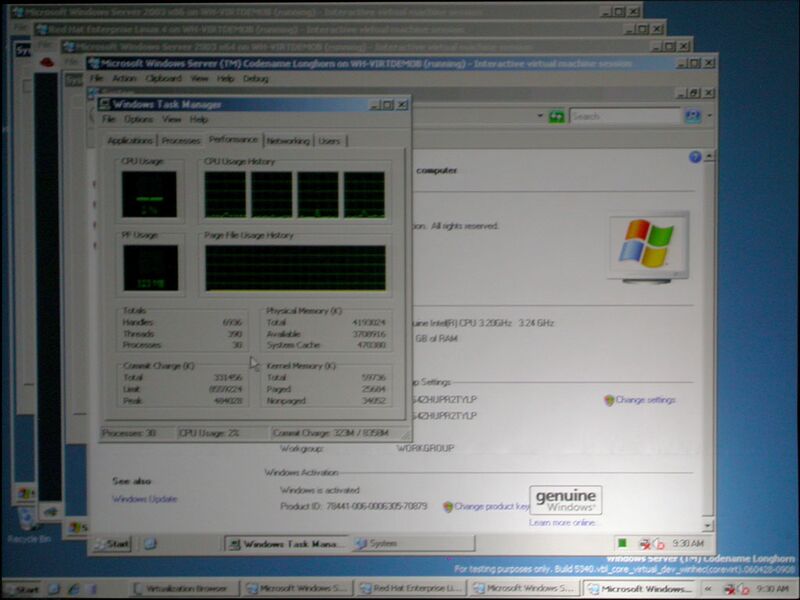Open quick launch icon next to inner Start
This screenshot has height=600, width=800.
[x=149, y=544]
